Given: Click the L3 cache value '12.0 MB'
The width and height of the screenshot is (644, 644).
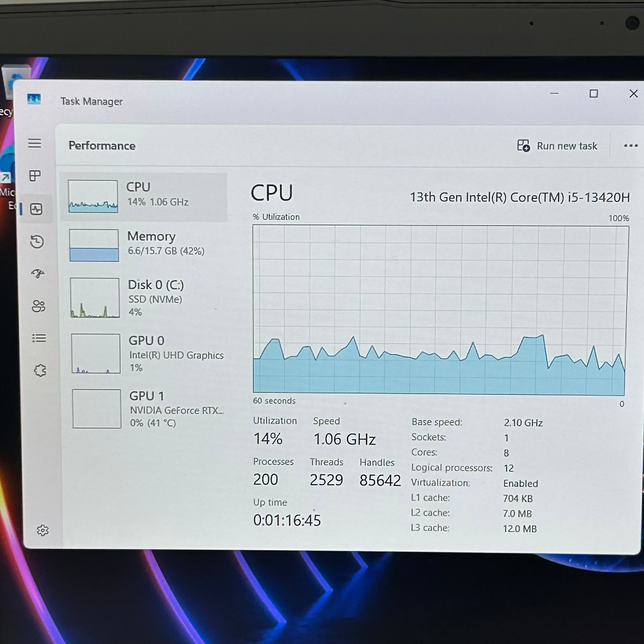Looking at the screenshot, I should [520, 529].
